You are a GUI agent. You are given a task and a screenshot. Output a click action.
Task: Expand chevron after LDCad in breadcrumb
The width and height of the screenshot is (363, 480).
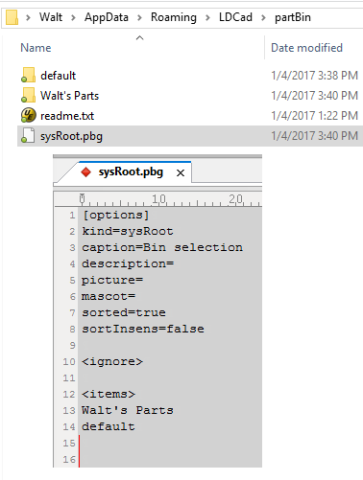[x=263, y=18]
